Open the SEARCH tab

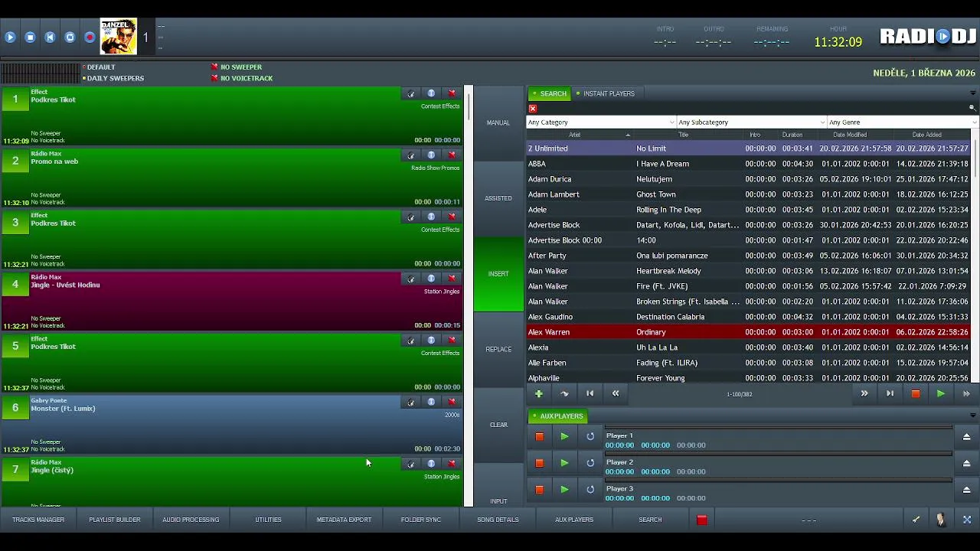point(550,93)
